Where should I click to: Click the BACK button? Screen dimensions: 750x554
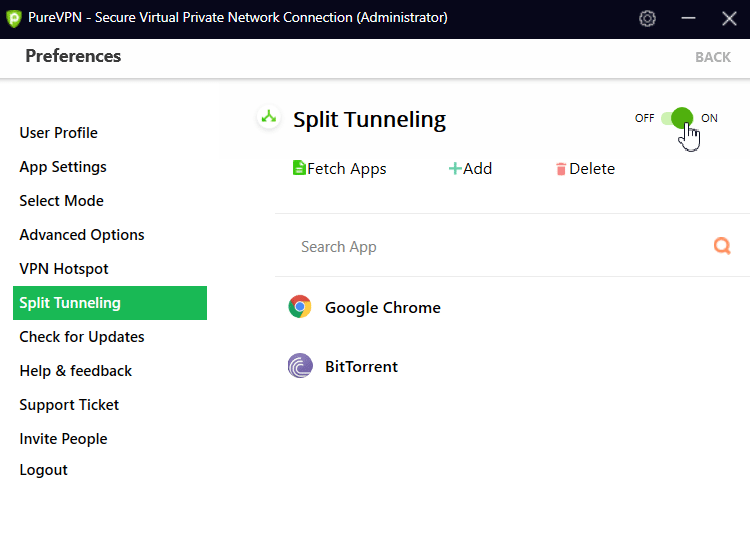click(713, 57)
